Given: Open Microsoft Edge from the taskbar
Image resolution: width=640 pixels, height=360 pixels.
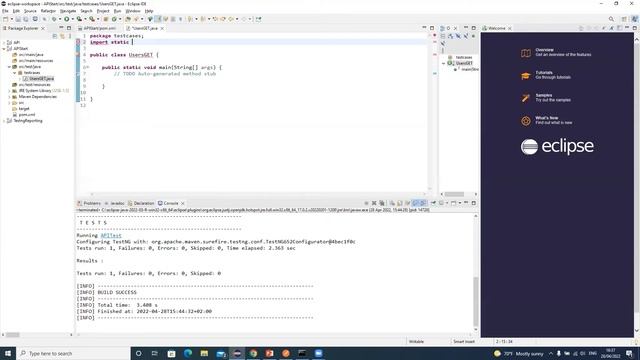Looking at the screenshot, I should [x=188, y=353].
